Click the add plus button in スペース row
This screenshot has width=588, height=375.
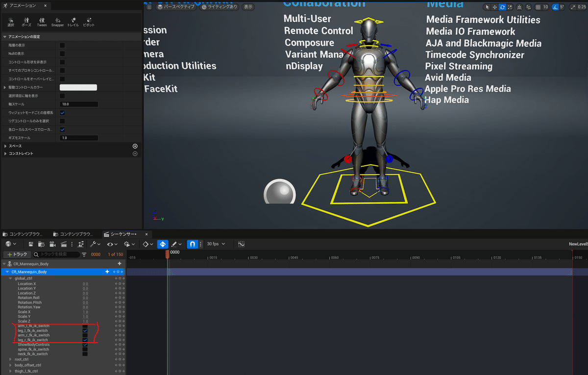(x=135, y=146)
